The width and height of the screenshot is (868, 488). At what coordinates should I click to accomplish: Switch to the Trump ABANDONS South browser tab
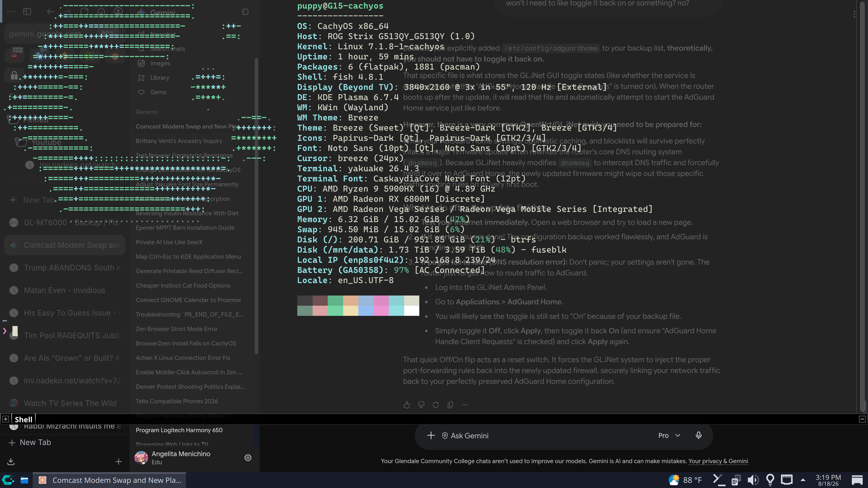(65, 268)
